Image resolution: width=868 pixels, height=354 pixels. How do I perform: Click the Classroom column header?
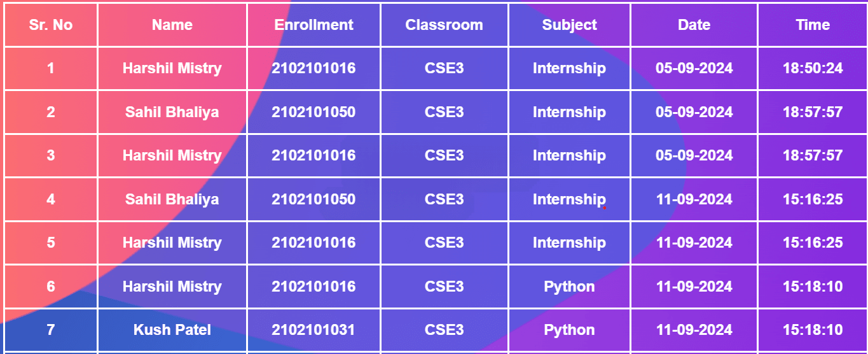click(444, 25)
